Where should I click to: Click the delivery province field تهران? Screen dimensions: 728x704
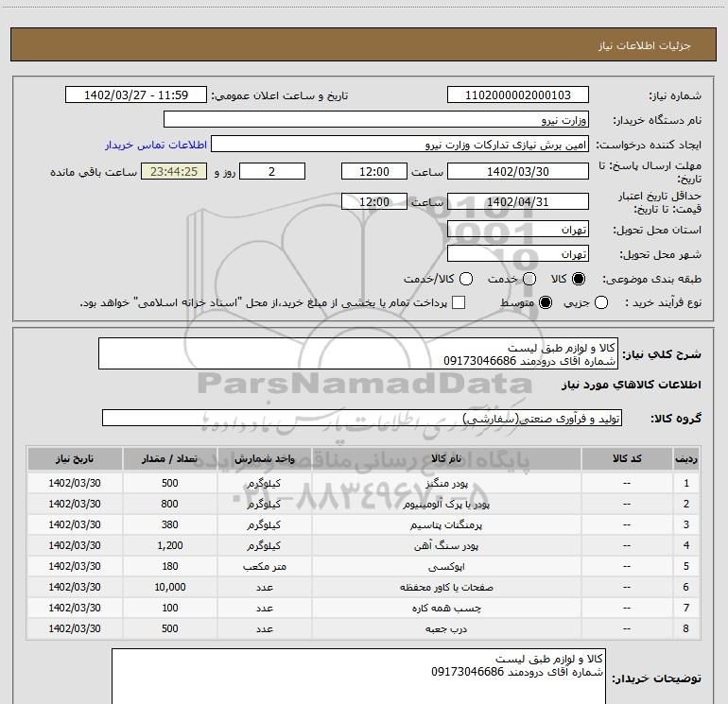518,229
